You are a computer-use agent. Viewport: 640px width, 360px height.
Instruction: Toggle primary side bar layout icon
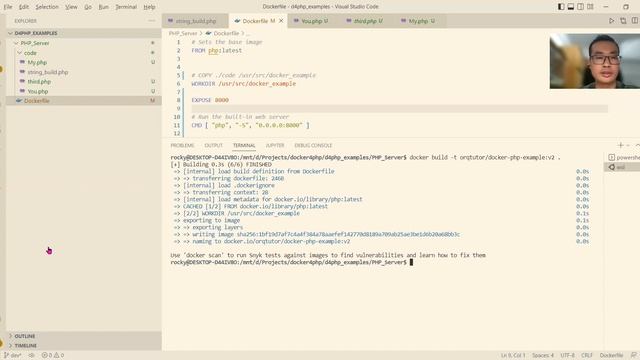561,7
